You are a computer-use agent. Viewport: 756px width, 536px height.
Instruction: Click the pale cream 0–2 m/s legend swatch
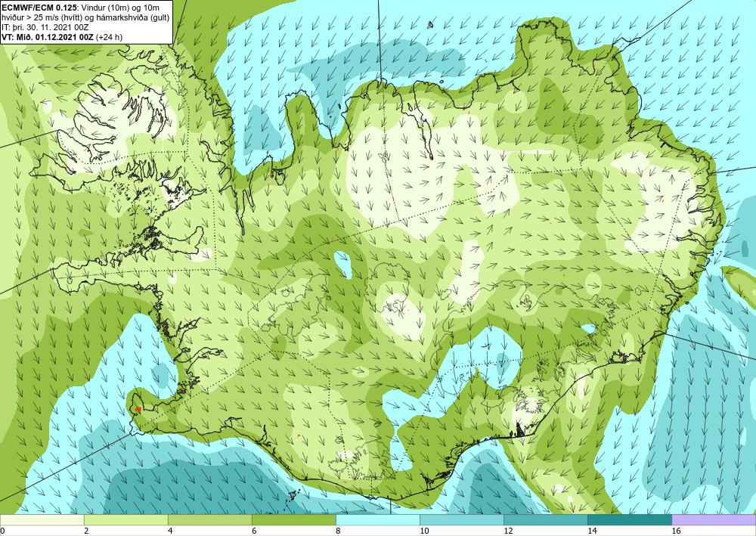pyautogui.click(x=42, y=519)
